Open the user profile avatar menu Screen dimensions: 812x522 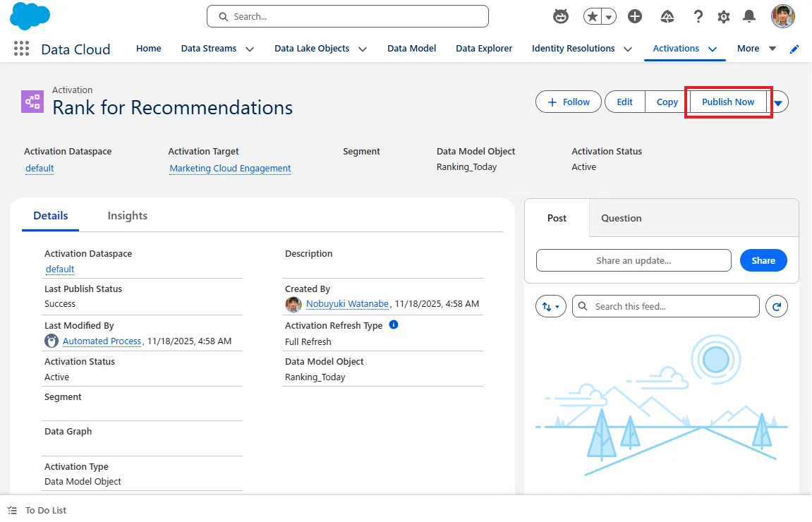click(782, 16)
